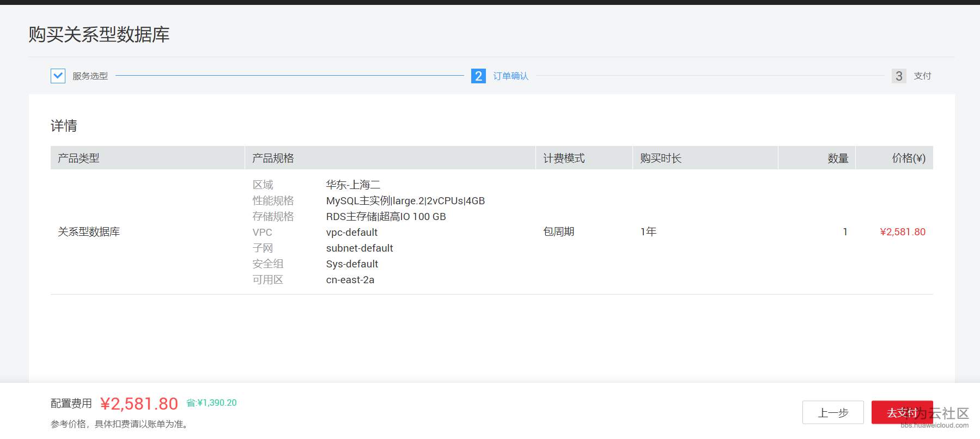Click the 详情 section heading

coord(64,126)
